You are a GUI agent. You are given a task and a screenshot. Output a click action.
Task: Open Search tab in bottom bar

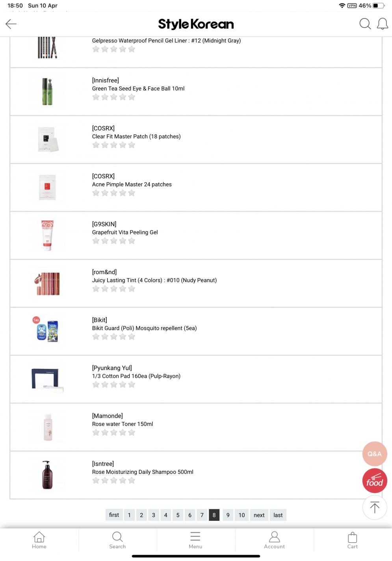[x=117, y=540]
